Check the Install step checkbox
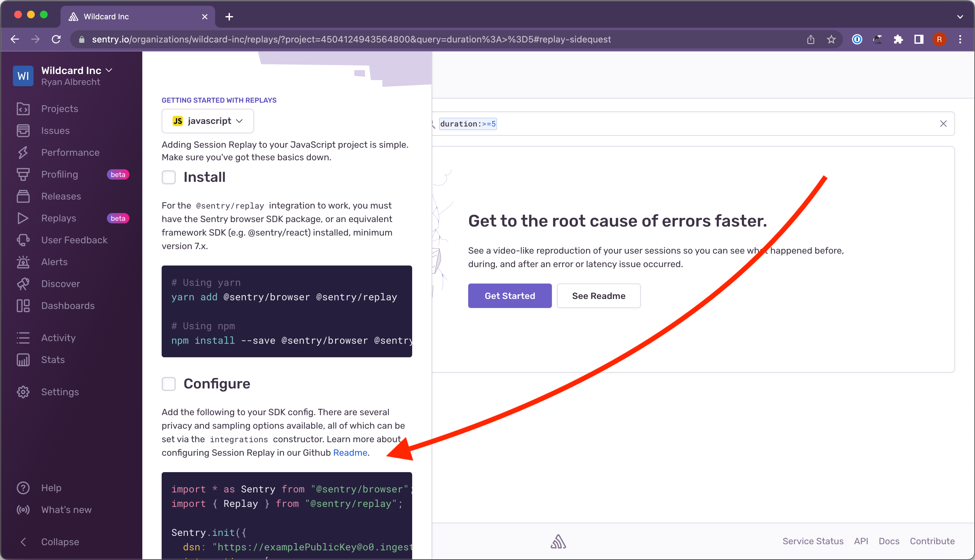 pyautogui.click(x=168, y=177)
